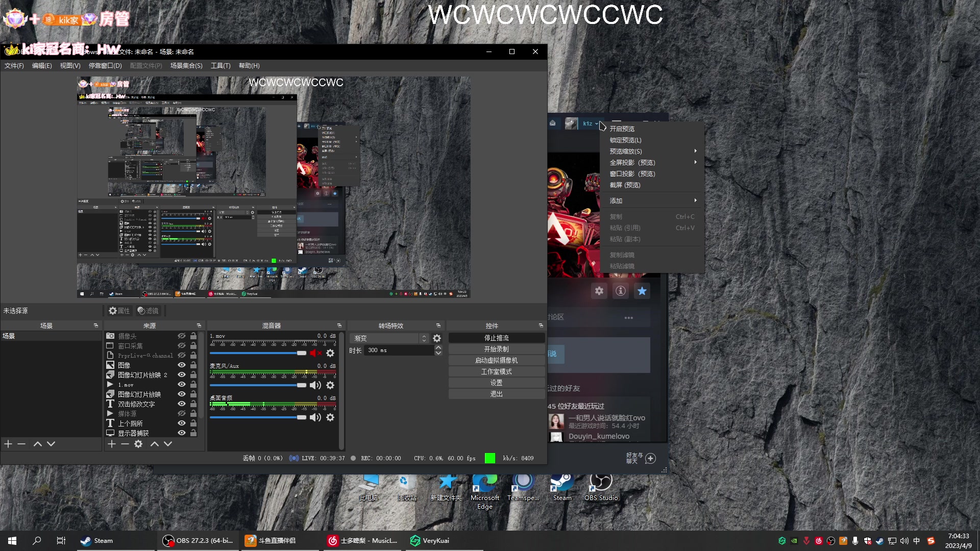The height and width of the screenshot is (551, 980).
Task: Open the 视图(V) menu
Action: (x=70, y=66)
